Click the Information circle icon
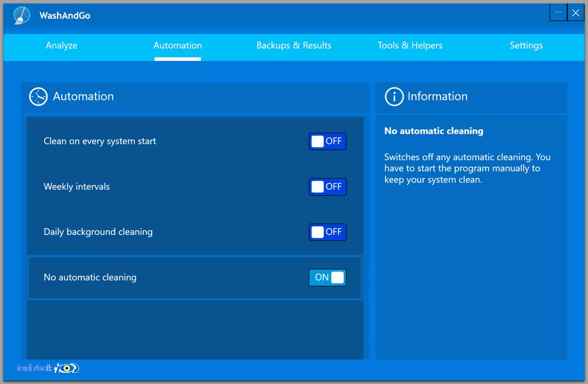 [x=394, y=97]
